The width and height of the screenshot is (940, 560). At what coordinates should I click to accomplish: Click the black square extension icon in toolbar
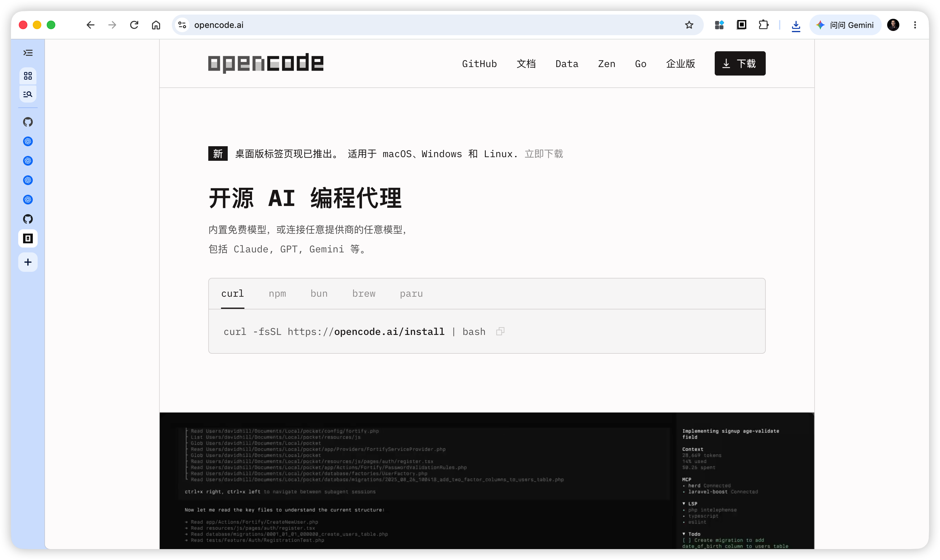[742, 25]
